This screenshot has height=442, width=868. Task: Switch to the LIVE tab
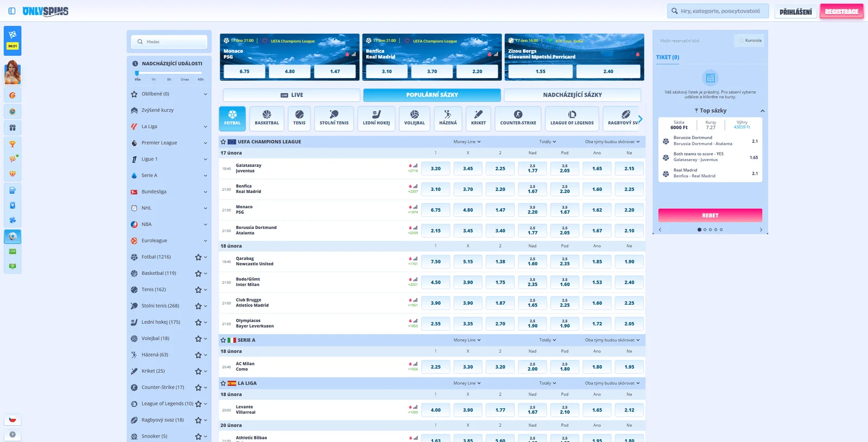(x=291, y=95)
